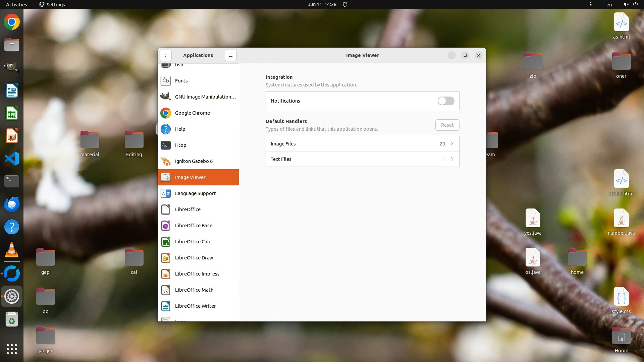Open LibreOffice Impress app settings
Image resolution: width=644 pixels, height=362 pixels.
tap(198, 274)
